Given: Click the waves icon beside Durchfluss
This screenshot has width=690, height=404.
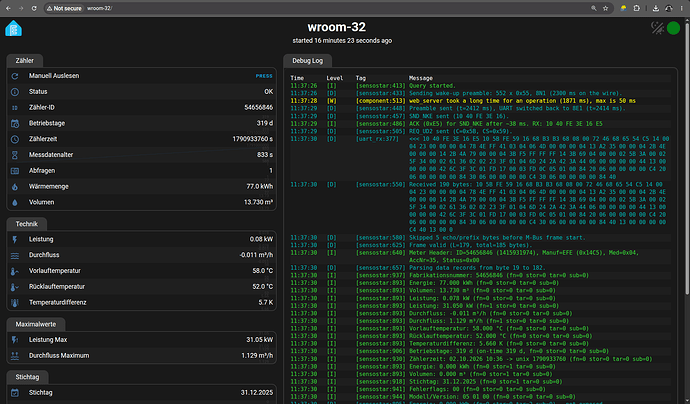Looking at the screenshot, I should (15, 255).
